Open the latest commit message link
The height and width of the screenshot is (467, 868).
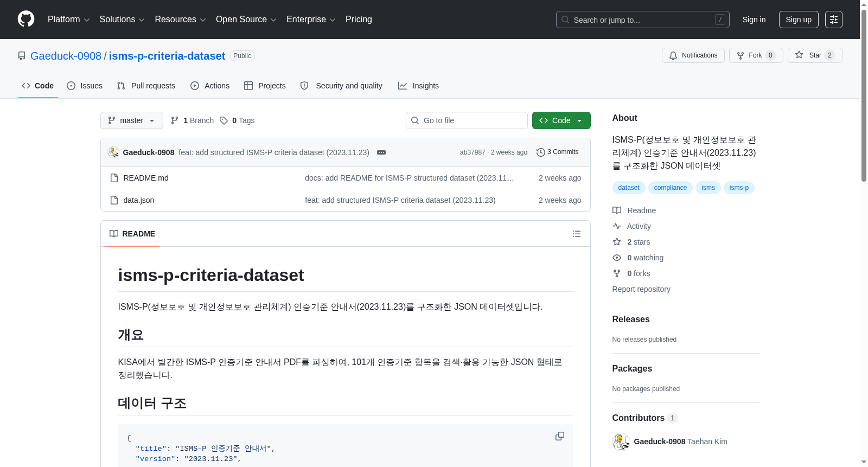click(274, 152)
